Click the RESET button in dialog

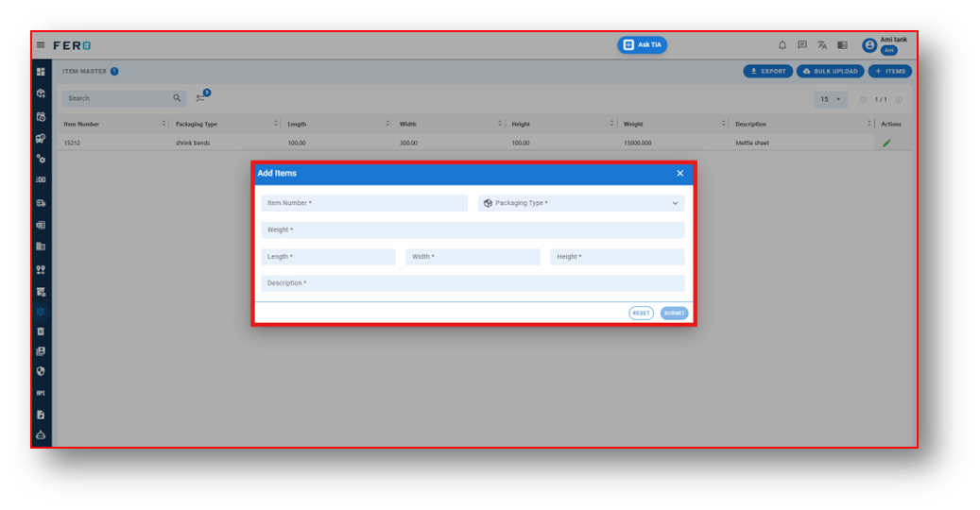tap(642, 313)
